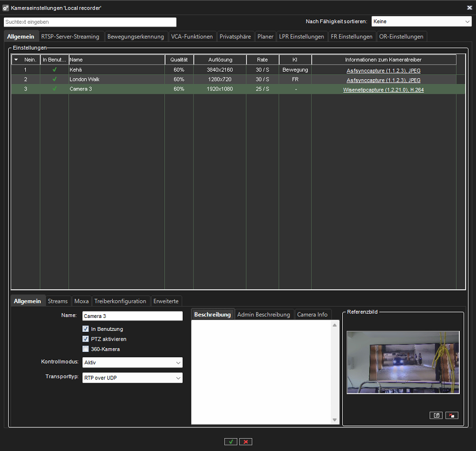Open the Treiberkonfiguration sub-tab

tap(120, 301)
